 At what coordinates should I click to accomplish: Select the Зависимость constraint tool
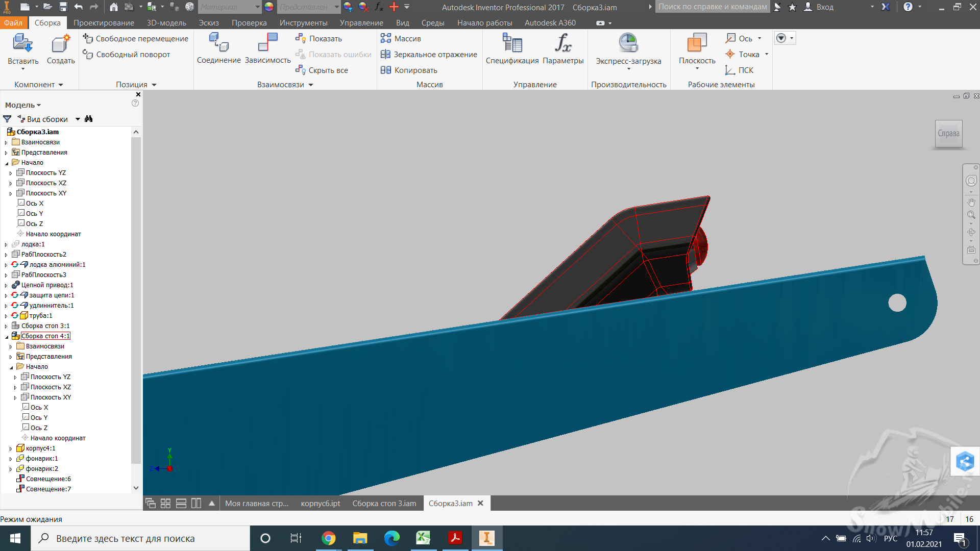267,49
